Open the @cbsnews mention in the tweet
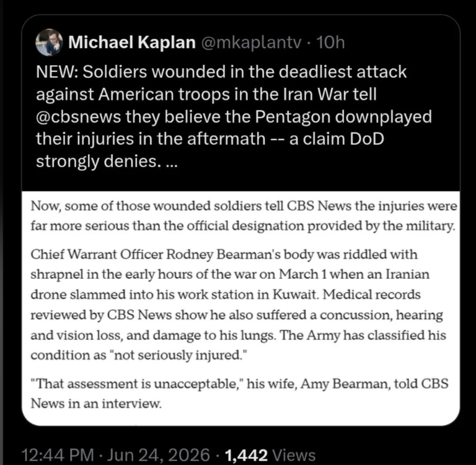 click(78, 117)
